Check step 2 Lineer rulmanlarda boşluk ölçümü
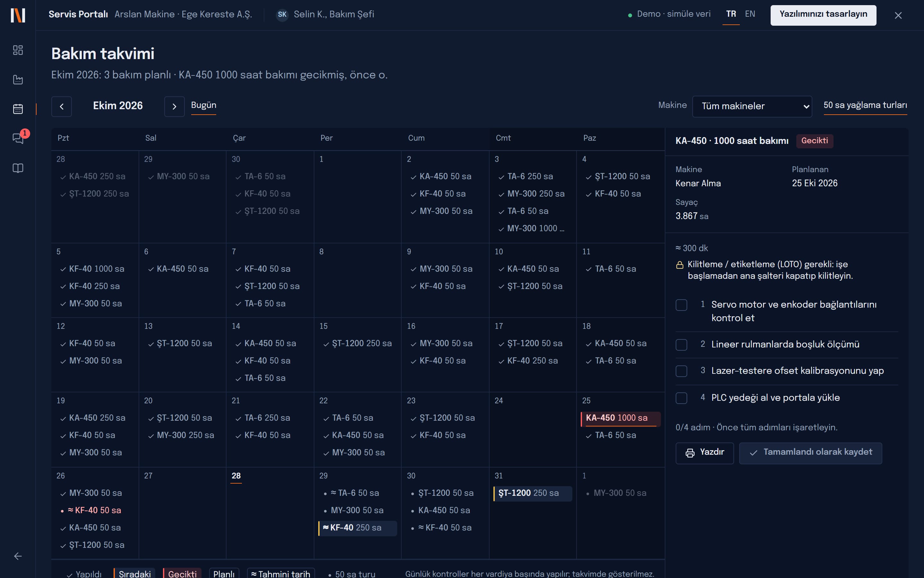This screenshot has height=578, width=924. (681, 345)
